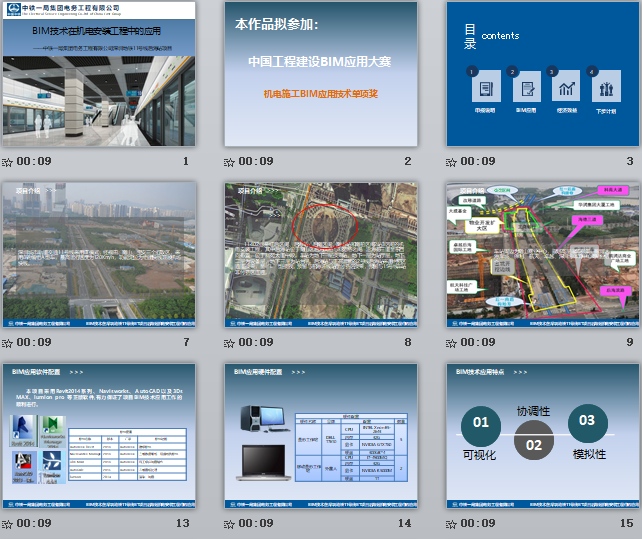Select slide 13 about BIM software configuration

click(98, 436)
